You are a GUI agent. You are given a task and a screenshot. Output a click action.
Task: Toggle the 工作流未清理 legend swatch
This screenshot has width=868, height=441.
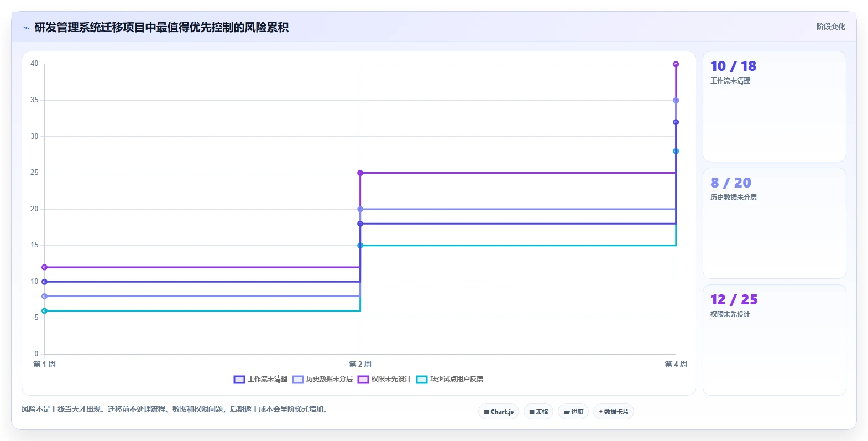[239, 380]
